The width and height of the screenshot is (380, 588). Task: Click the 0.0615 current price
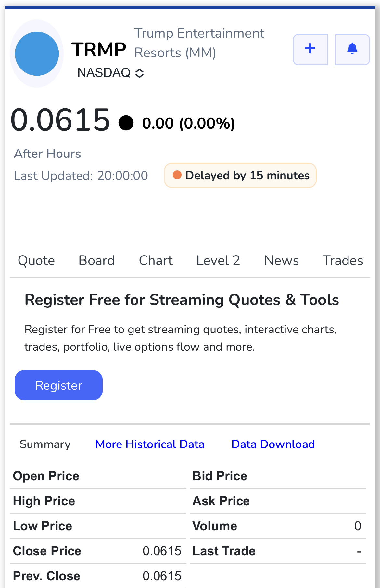(x=60, y=120)
